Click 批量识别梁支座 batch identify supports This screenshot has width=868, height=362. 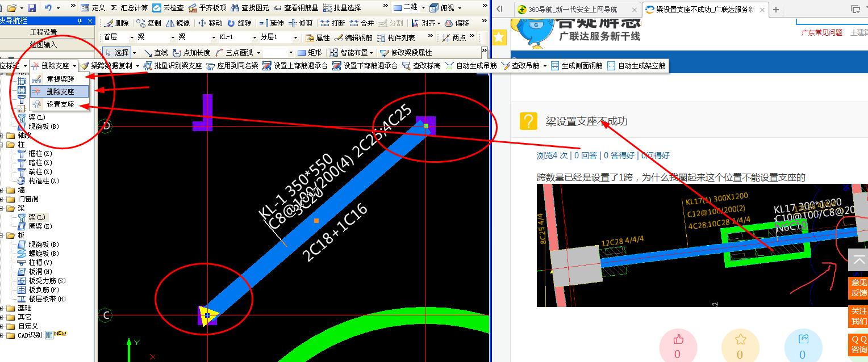pyautogui.click(x=172, y=66)
